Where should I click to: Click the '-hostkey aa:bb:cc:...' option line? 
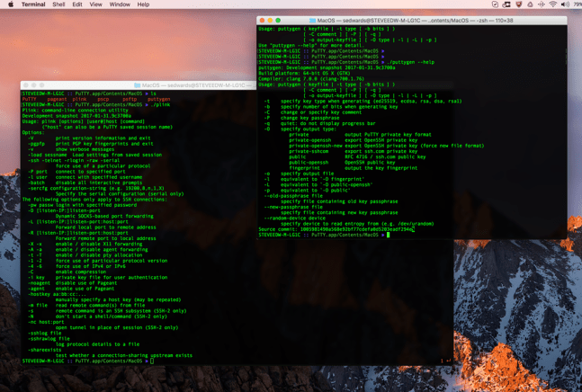[x=57, y=294]
